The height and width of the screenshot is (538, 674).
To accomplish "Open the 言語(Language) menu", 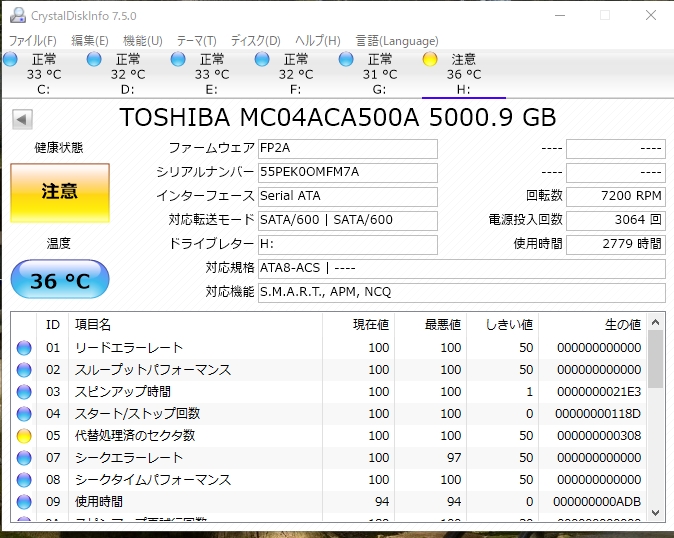I will tap(397, 41).
